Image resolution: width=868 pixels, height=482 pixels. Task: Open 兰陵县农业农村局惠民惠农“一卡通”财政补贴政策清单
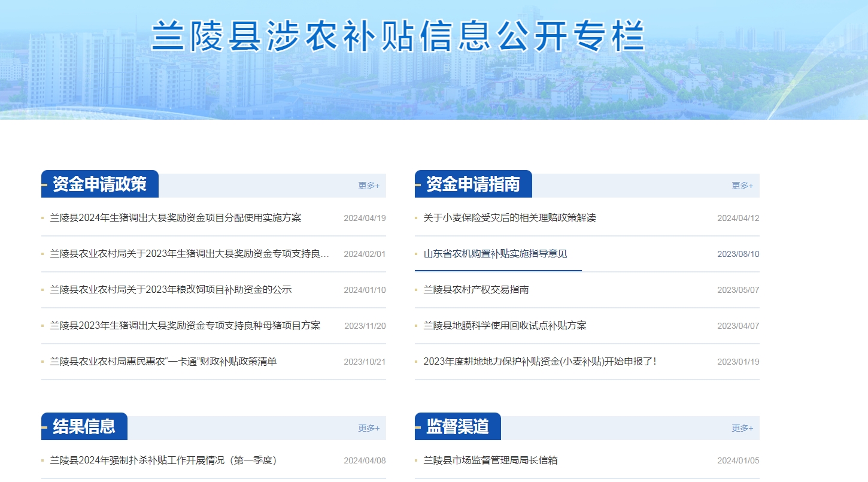coord(163,362)
